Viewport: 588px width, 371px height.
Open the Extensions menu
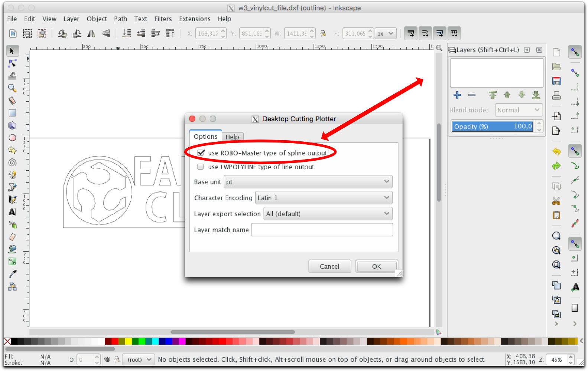(x=195, y=19)
